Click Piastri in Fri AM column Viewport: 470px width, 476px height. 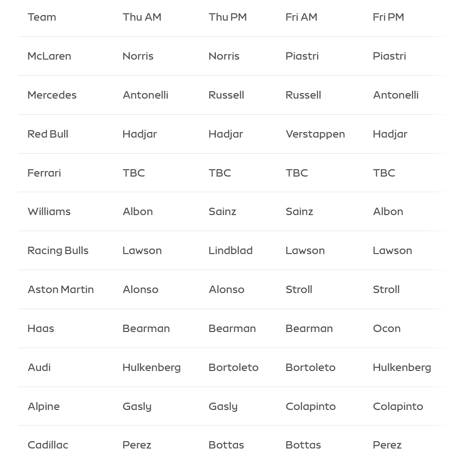pos(302,56)
